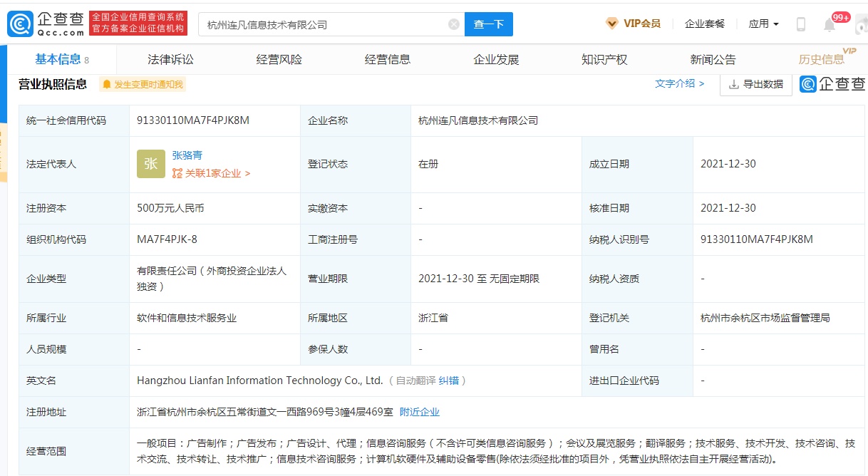Switch to the 经营信息 tab
Viewport: 868px width, 476px height.
(388, 60)
